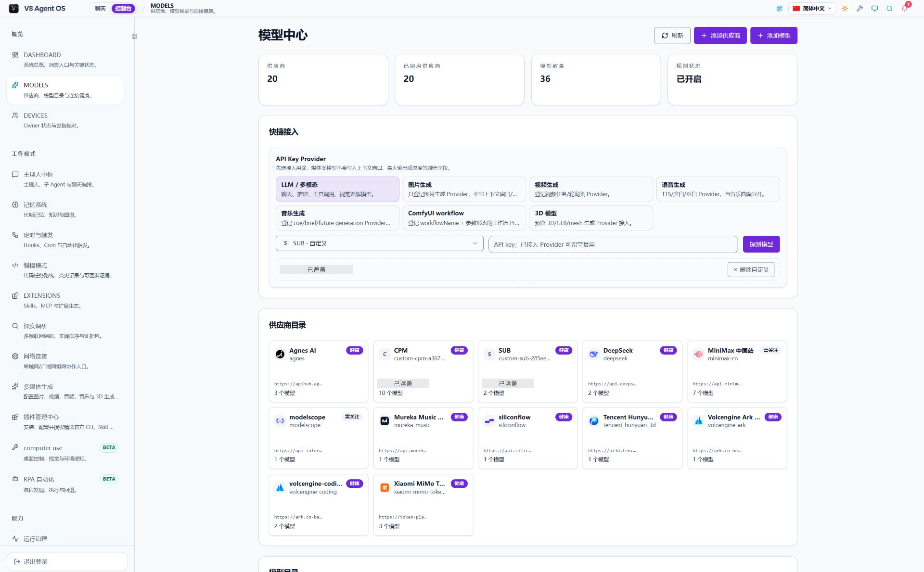Collapse the sidebar using the panel toggle icon
Viewport: 924px width, 572px height.
[x=135, y=36]
